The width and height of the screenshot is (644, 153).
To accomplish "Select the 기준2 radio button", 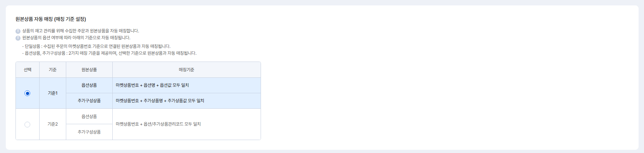I will (x=27, y=125).
